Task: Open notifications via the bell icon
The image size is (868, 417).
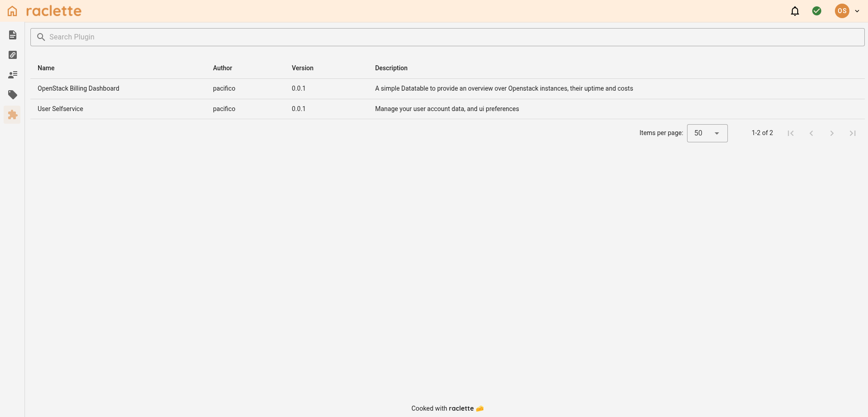Action: tap(795, 10)
